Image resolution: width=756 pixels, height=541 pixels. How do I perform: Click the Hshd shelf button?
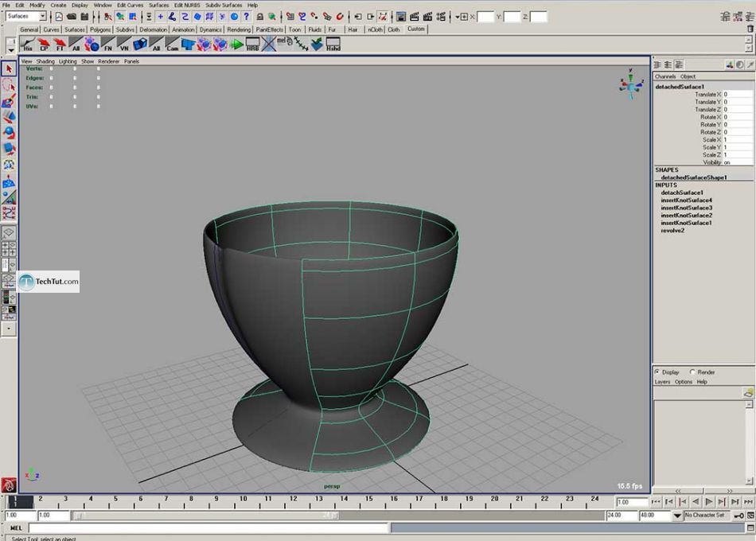point(333,45)
